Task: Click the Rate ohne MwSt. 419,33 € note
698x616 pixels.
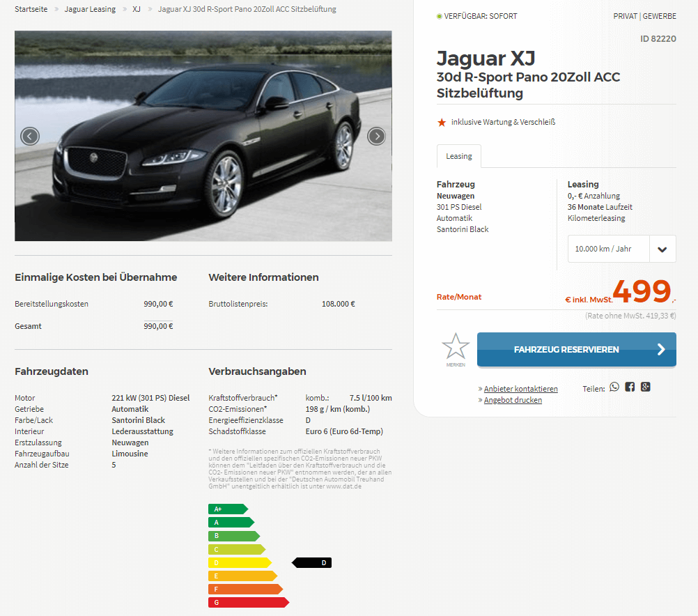Action: pyautogui.click(x=630, y=316)
